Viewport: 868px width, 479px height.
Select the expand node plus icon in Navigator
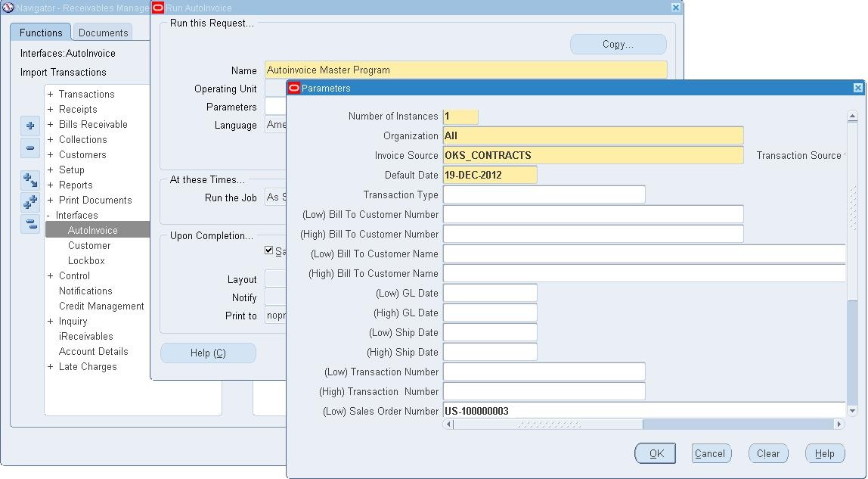tap(29, 126)
